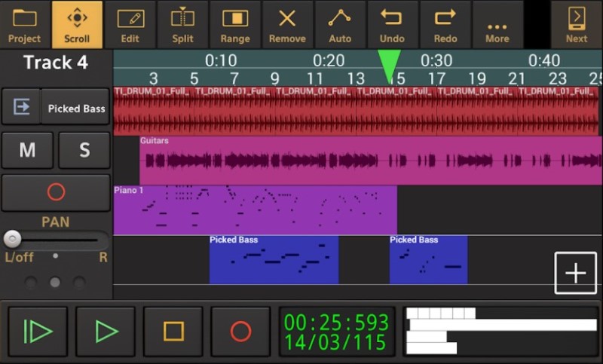Screen dimensions: 603x364
Task: Solo Track 4 with S button
Action: tap(84, 150)
